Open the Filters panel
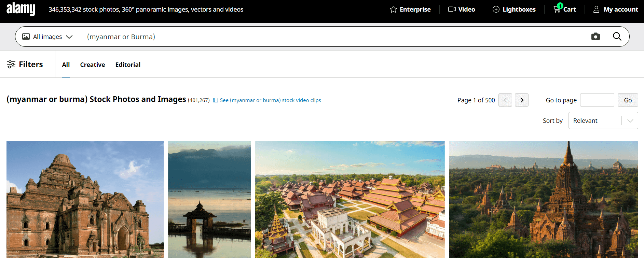Screen dimensions: 644x258 25,64
